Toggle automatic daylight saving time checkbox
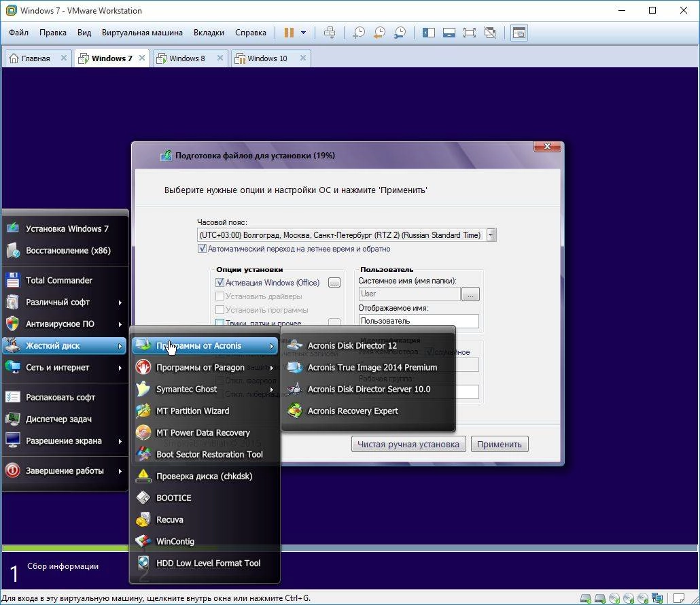The width and height of the screenshot is (700, 605). click(203, 249)
